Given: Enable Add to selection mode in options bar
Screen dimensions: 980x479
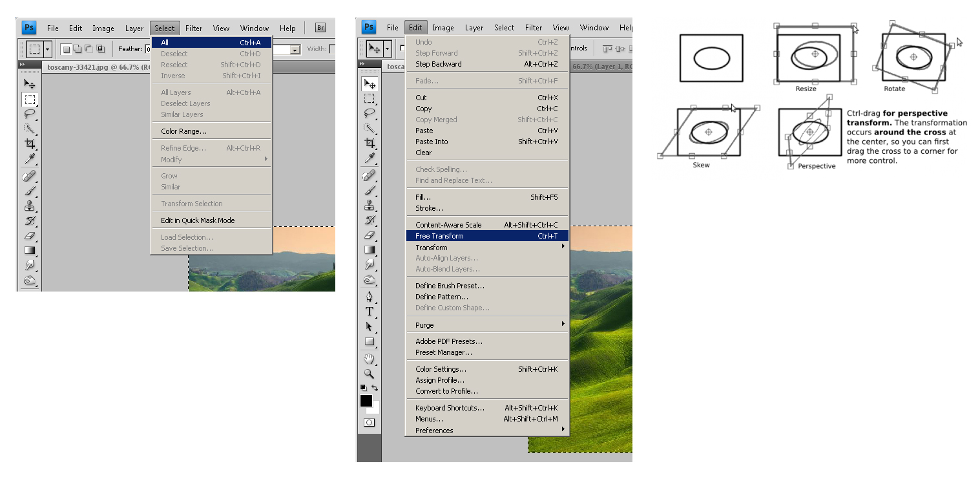Looking at the screenshot, I should click(x=76, y=48).
